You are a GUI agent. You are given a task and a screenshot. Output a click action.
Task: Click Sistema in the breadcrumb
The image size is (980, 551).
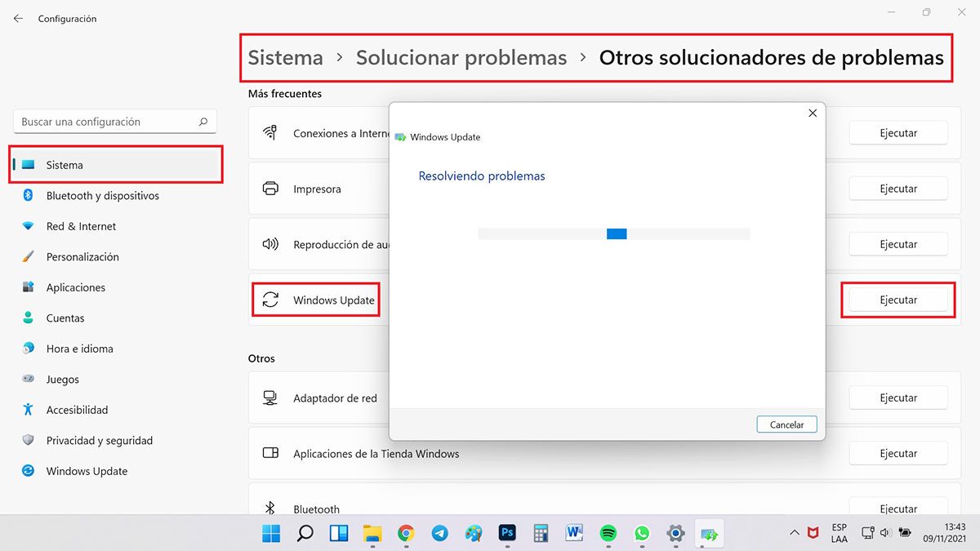pos(286,58)
